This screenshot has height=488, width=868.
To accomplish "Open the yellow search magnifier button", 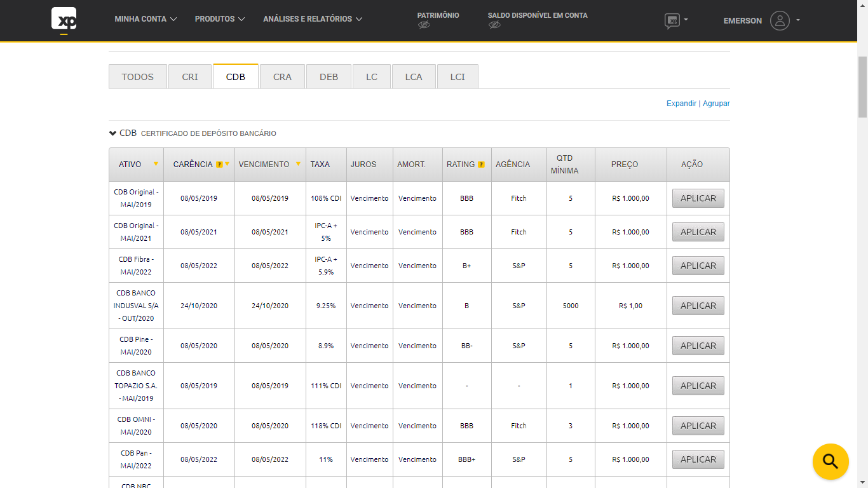I will (x=831, y=461).
